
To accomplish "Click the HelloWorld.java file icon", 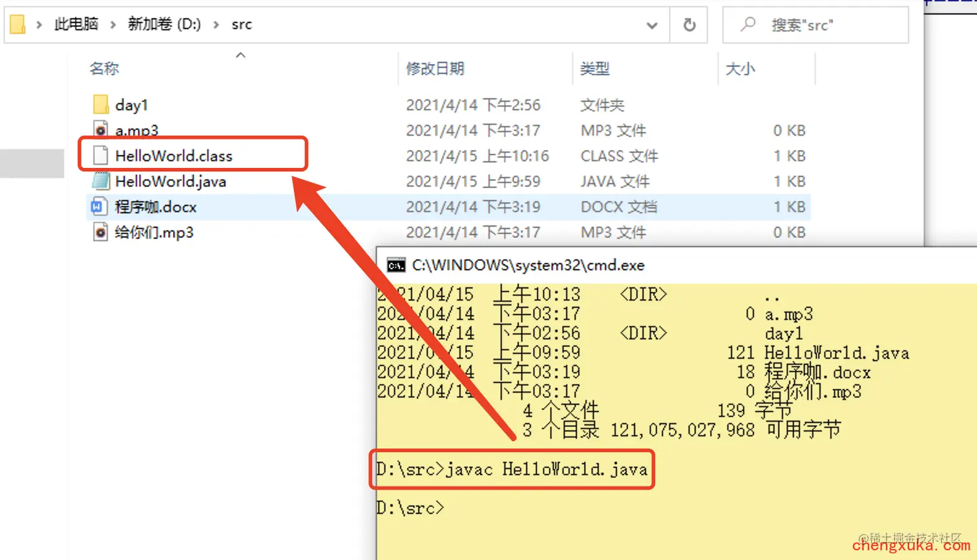I will coord(101,181).
